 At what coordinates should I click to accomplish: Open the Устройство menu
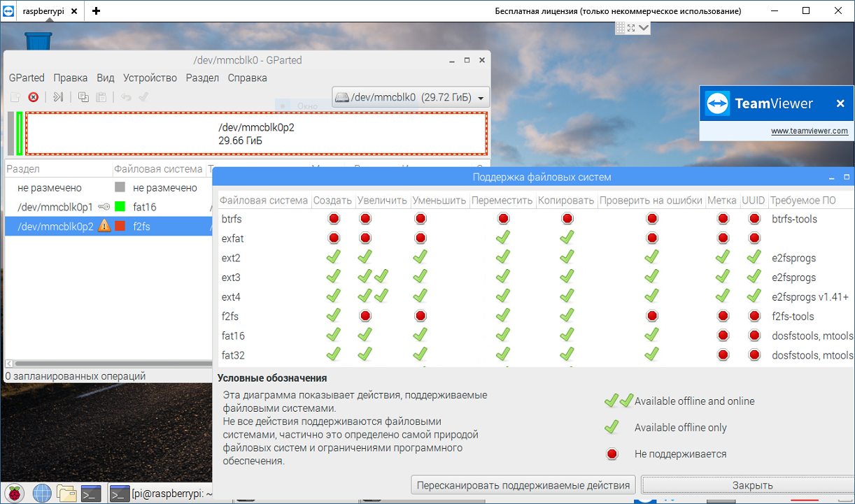150,78
